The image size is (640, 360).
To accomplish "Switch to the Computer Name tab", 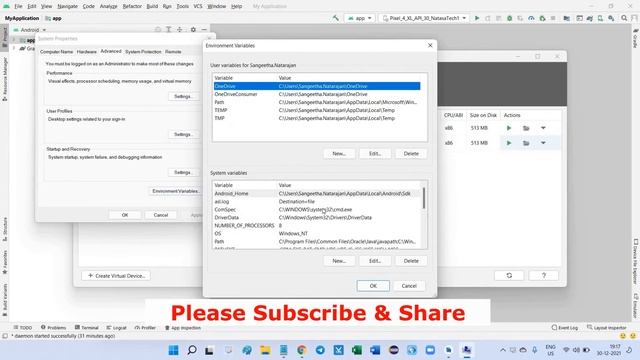I will 56,52.
